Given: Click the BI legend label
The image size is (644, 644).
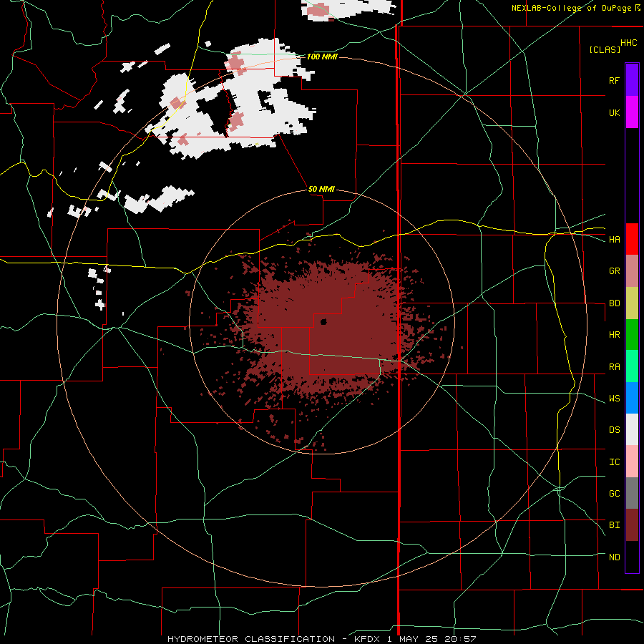Looking at the screenshot, I should click(x=614, y=525).
